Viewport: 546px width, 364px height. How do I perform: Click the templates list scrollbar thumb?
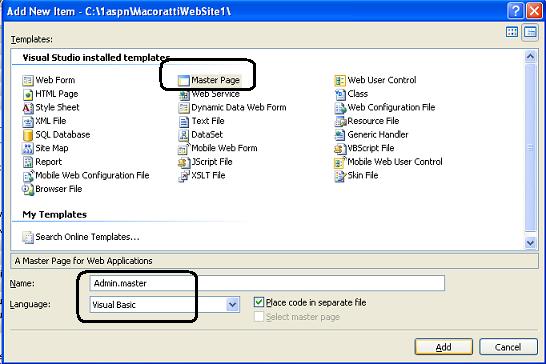point(530,147)
